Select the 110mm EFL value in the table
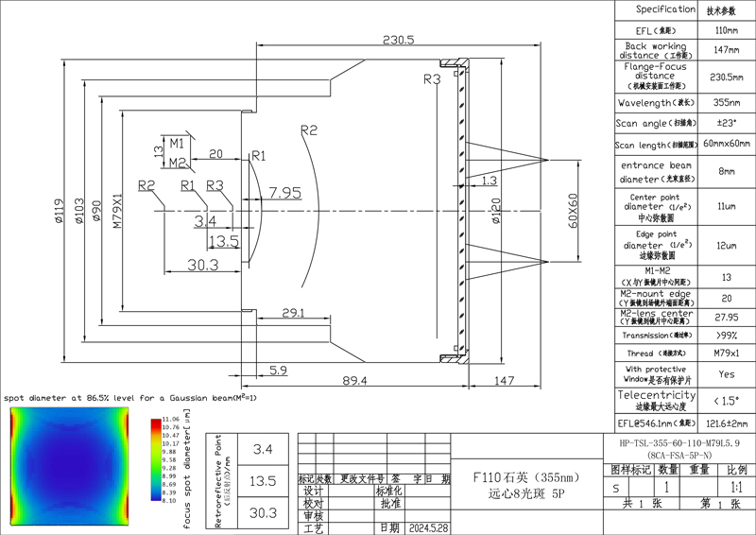Screen dimensions: 756x535 [x=725, y=29]
